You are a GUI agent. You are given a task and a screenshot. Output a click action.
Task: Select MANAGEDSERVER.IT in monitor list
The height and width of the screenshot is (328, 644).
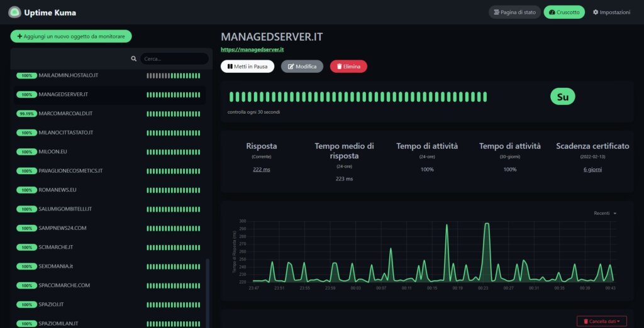[x=109, y=94]
